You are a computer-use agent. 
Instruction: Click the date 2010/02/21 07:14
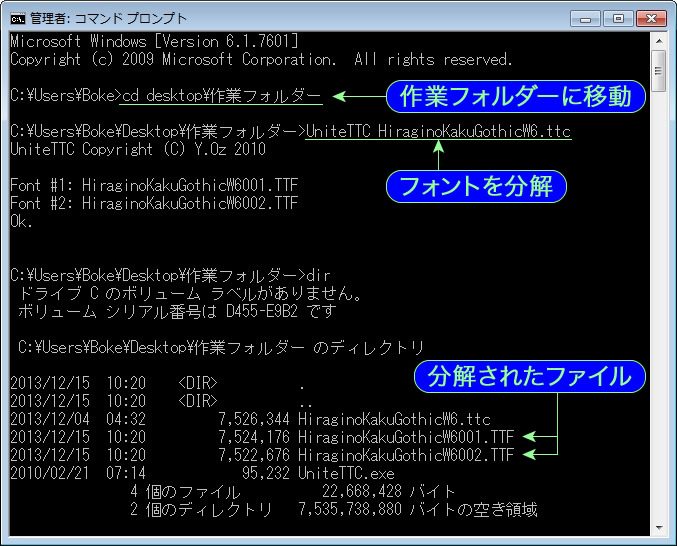click(x=78, y=473)
